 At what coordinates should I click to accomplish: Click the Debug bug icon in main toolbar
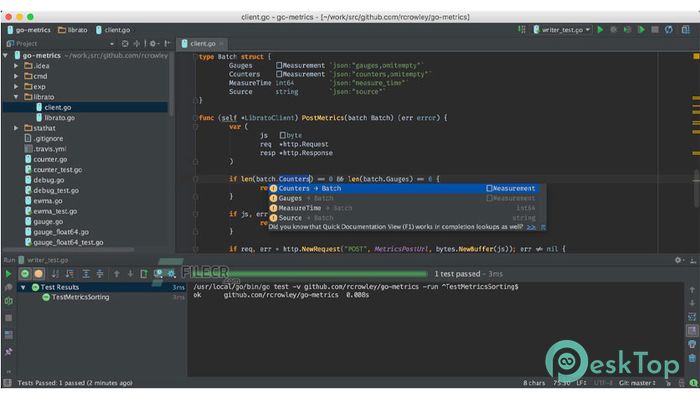point(614,30)
